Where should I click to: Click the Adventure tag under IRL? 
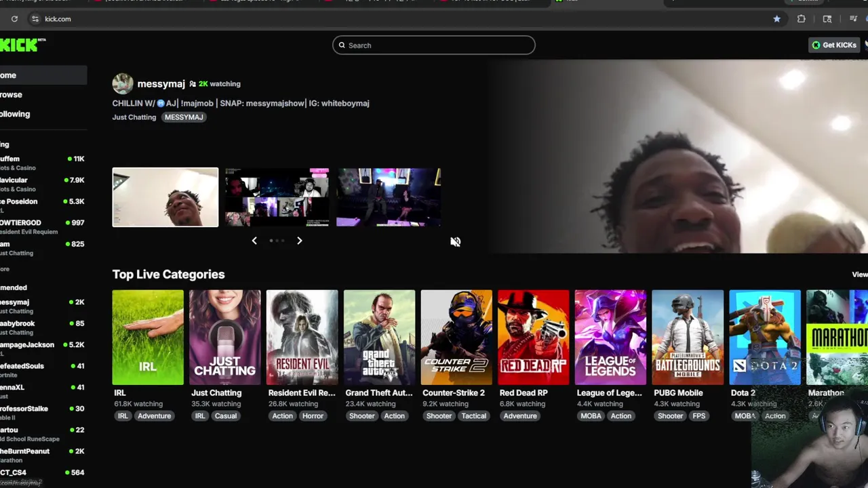pos(155,416)
